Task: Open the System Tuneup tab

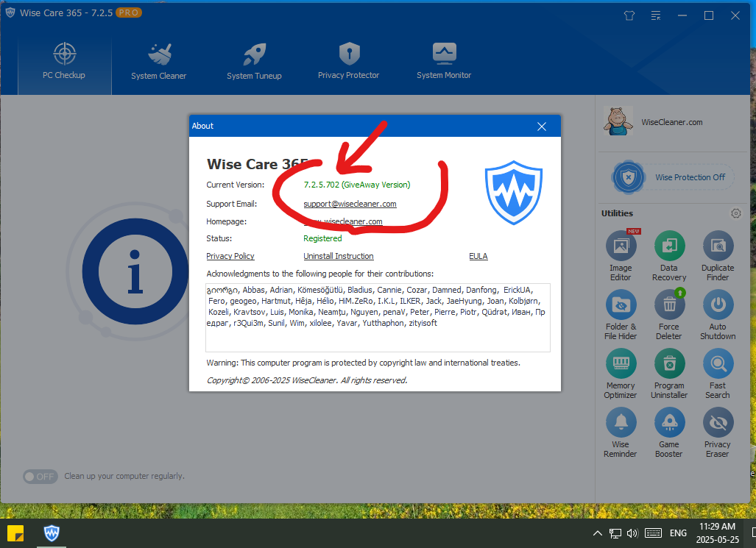Action: 254,62
